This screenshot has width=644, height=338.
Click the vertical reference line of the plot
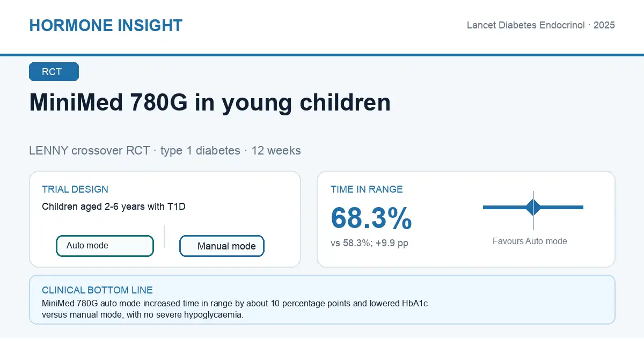[x=533, y=210]
